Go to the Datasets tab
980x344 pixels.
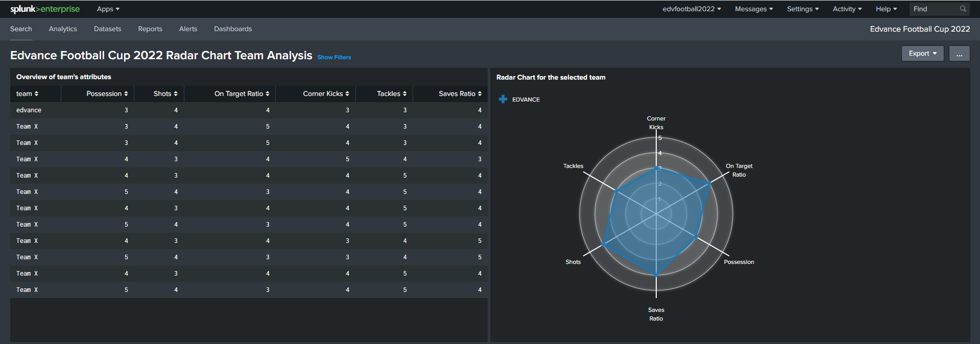108,29
